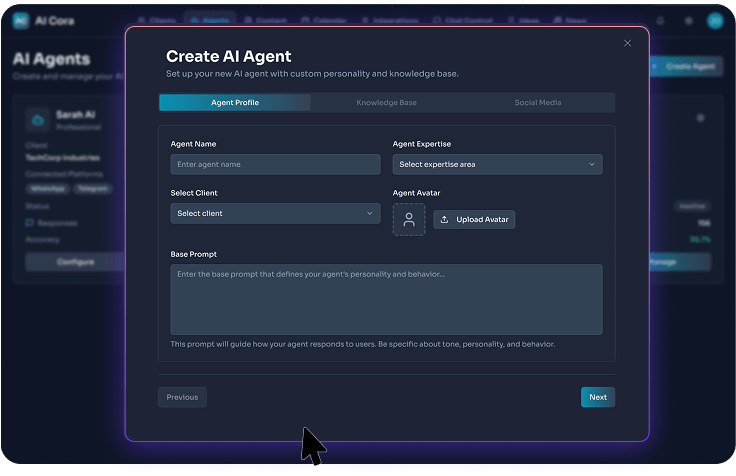
Task: Click the Previous button
Action: tap(182, 397)
